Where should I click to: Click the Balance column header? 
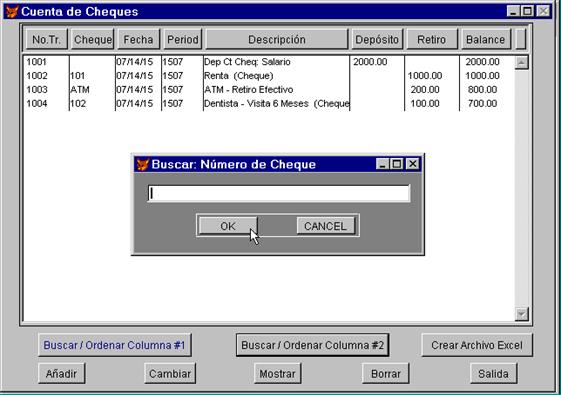coord(486,39)
